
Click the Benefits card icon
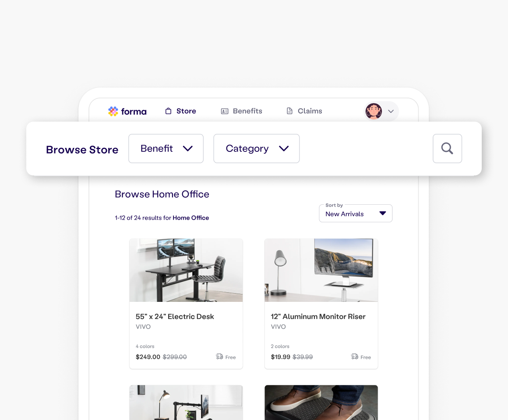[225, 111]
